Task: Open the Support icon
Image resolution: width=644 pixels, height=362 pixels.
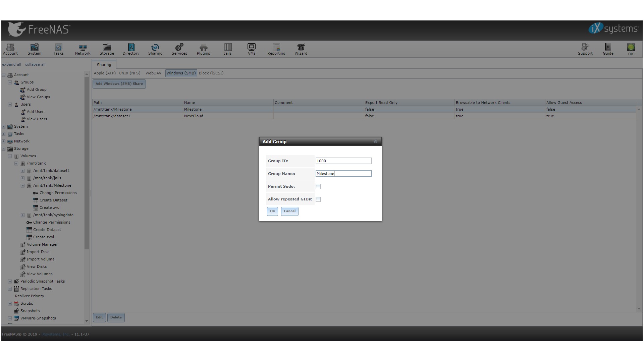Action: (x=585, y=49)
